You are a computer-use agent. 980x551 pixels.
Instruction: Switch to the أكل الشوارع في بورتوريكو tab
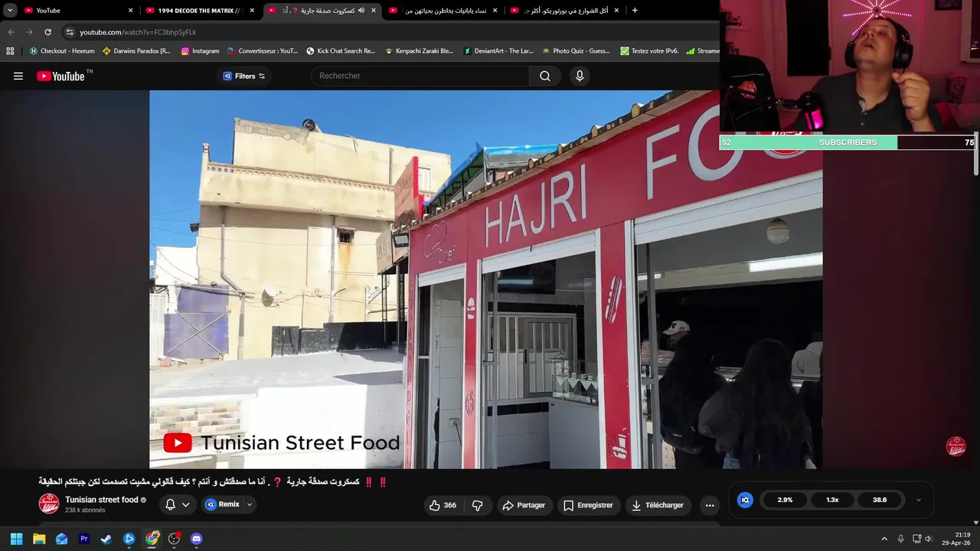pyautogui.click(x=564, y=10)
